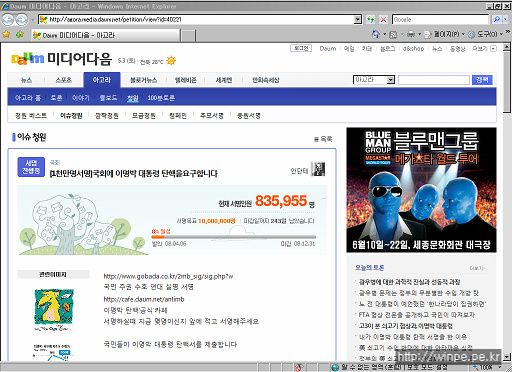Open a new blank browser tab
The width and height of the screenshot is (512, 372).
188,35
